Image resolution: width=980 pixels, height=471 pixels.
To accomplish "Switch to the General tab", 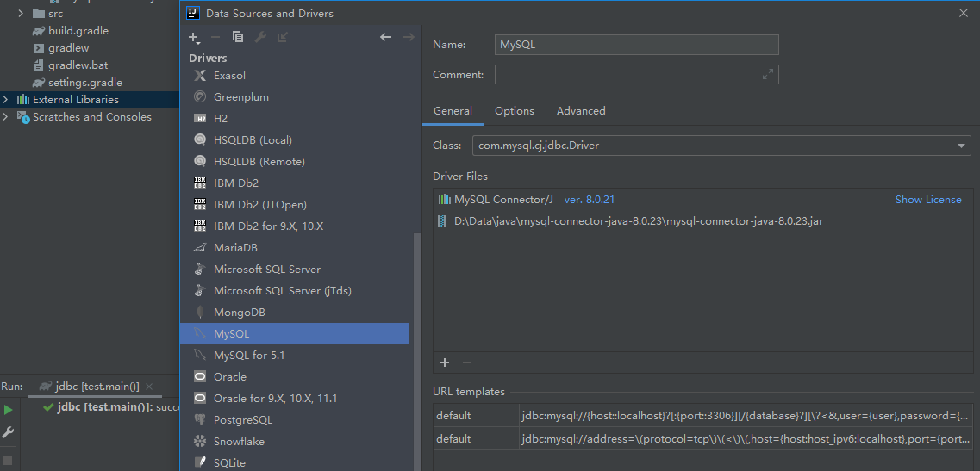I will 453,111.
